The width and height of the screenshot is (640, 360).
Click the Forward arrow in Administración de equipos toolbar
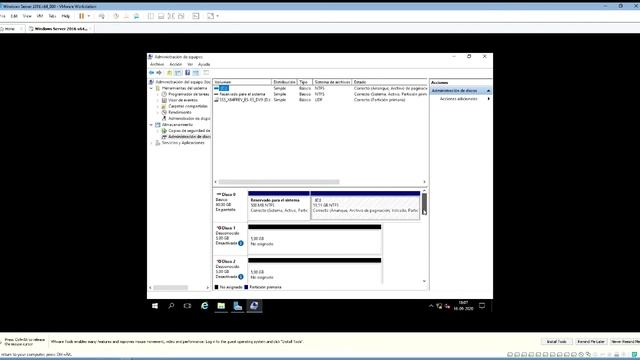click(159, 73)
